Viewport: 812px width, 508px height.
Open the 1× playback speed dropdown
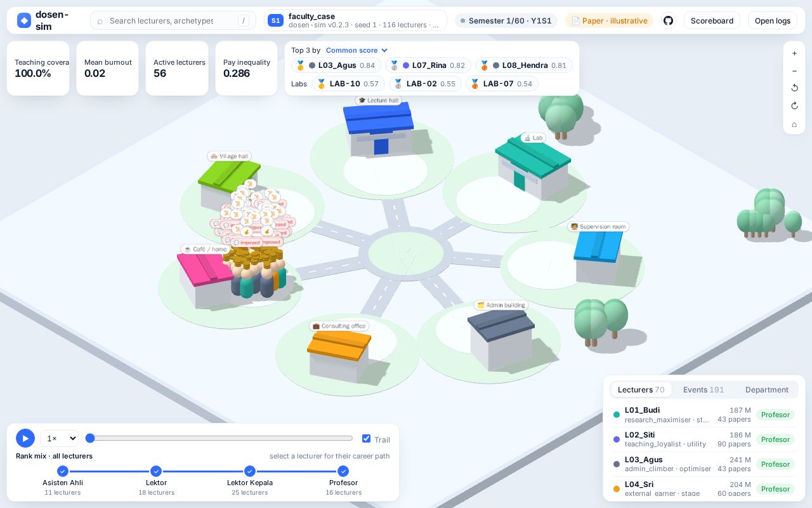click(x=59, y=438)
